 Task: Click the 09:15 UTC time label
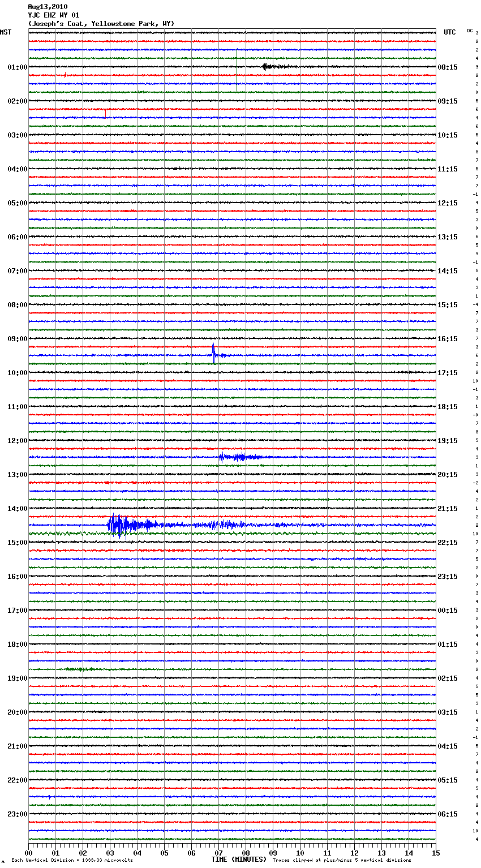pos(448,101)
